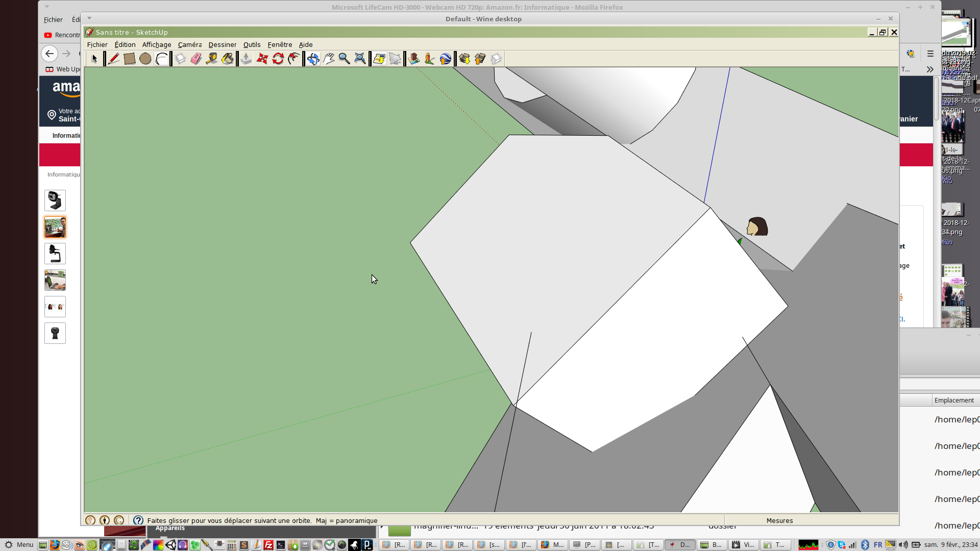
Task: Select the Eraser tool
Action: (x=196, y=59)
